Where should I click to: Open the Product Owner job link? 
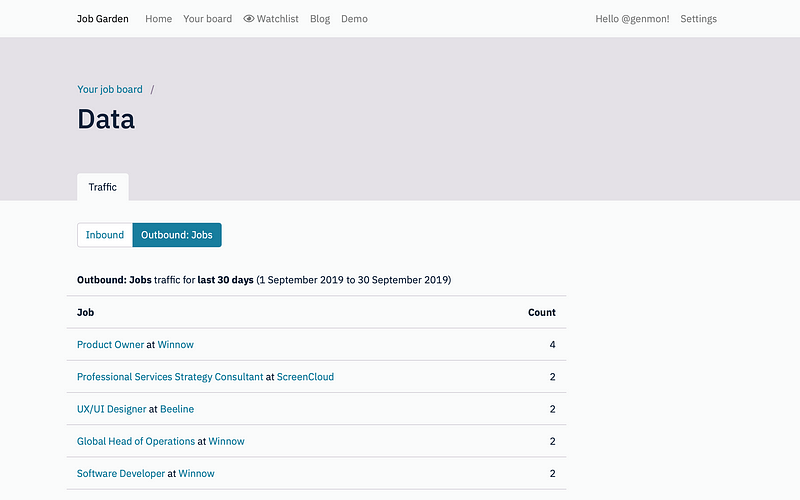(x=110, y=344)
